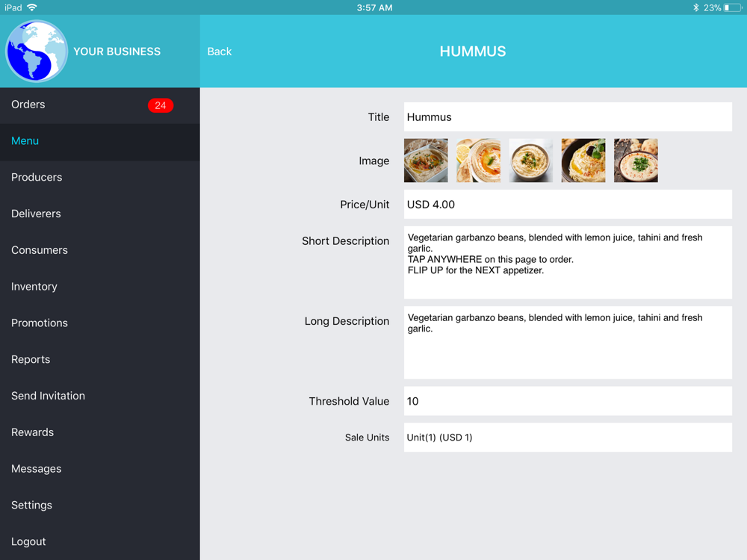Tap the globe business logo
747x560 pixels.
click(36, 51)
